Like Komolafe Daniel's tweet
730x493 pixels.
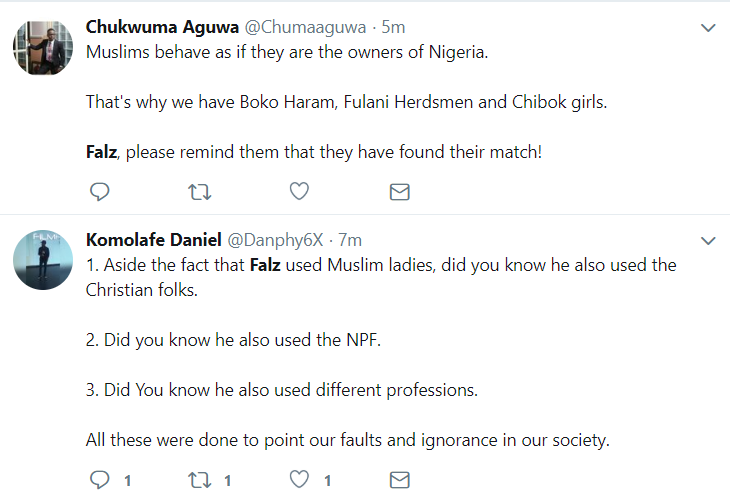pyautogui.click(x=299, y=480)
